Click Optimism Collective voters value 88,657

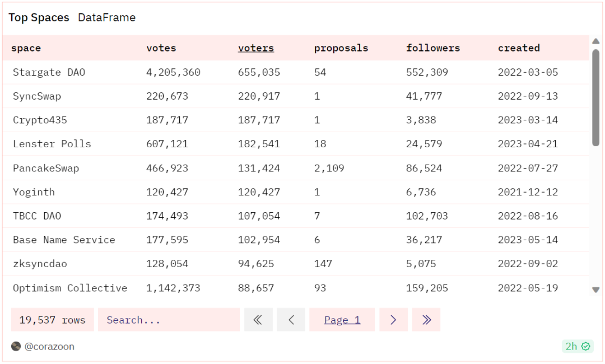click(x=256, y=288)
